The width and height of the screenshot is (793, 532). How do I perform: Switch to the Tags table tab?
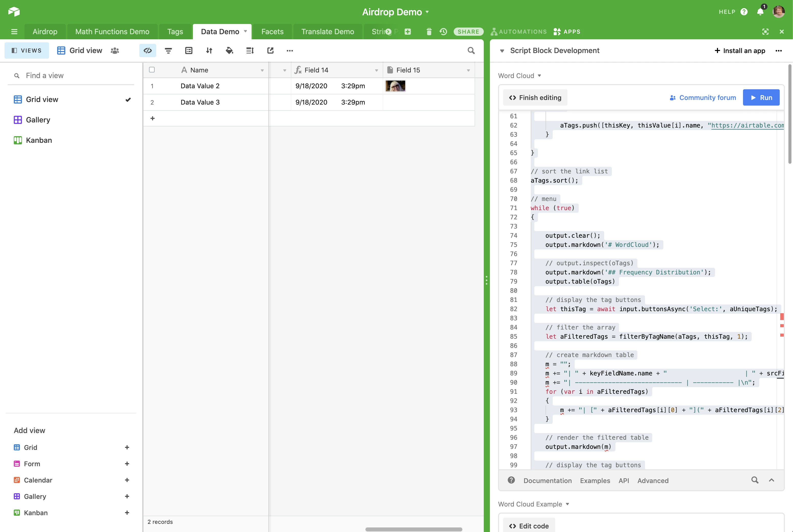[175, 32]
